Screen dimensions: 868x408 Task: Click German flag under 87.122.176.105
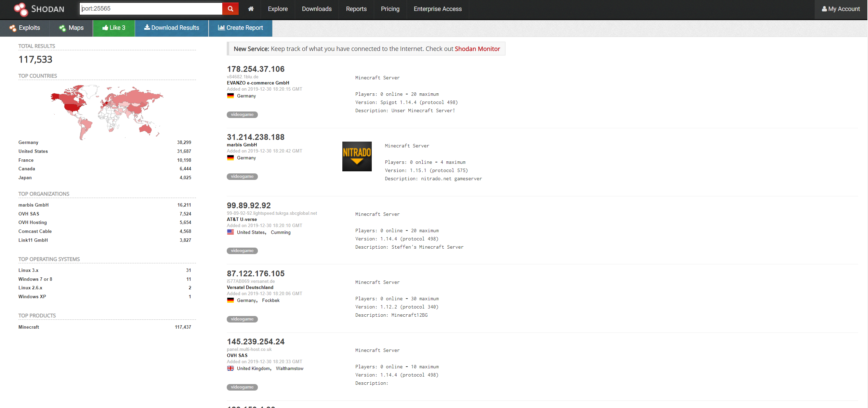tap(230, 300)
